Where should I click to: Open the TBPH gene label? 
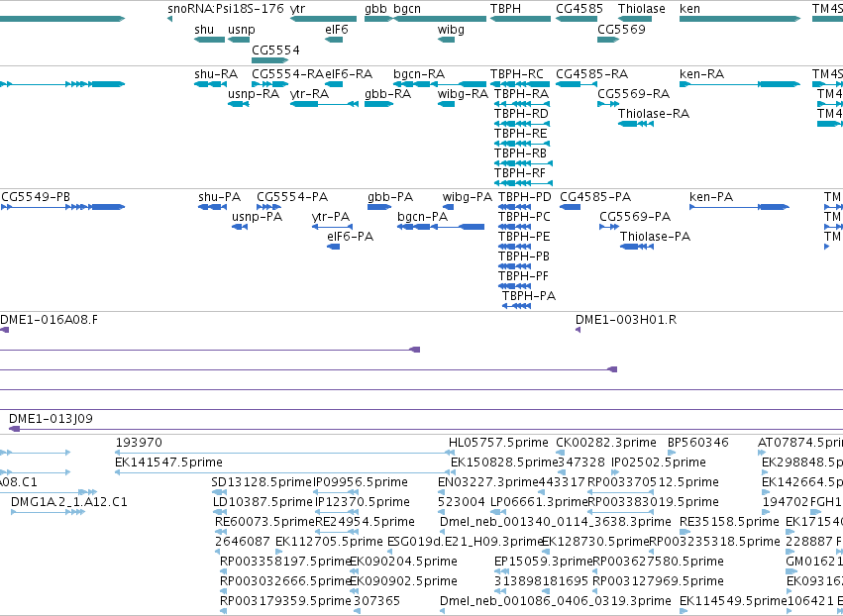pos(505,9)
